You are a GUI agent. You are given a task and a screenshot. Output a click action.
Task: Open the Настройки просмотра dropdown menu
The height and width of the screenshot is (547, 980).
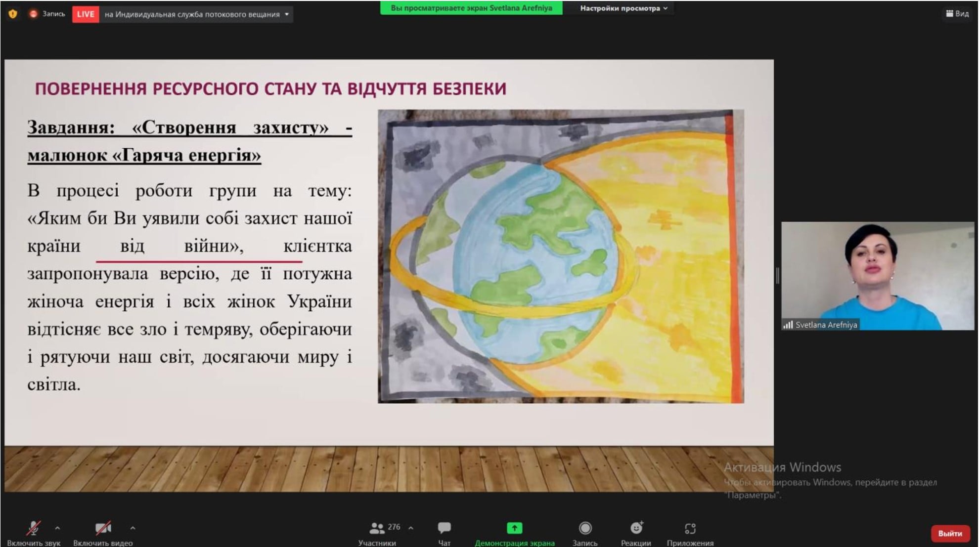pos(624,8)
